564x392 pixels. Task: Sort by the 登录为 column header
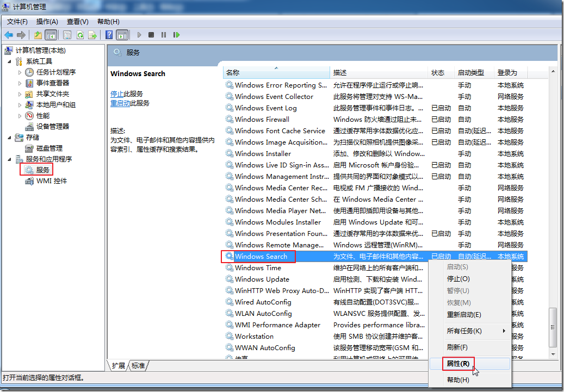(x=510, y=73)
